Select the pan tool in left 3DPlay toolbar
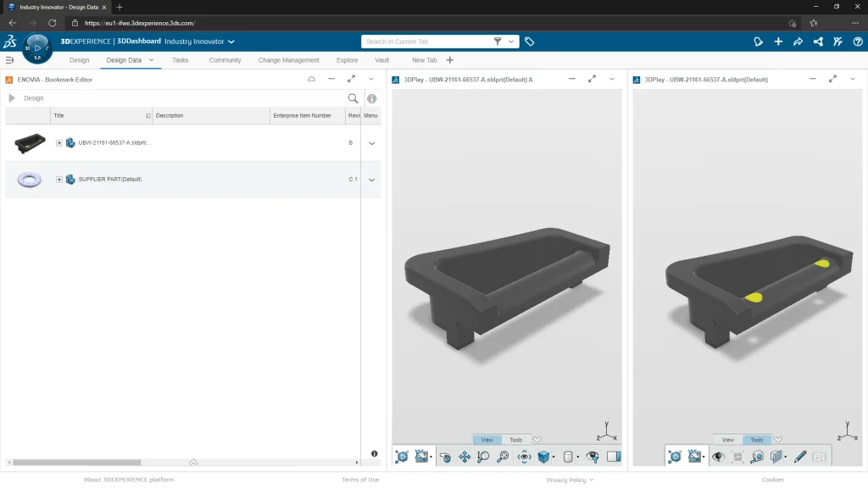 [x=465, y=457]
